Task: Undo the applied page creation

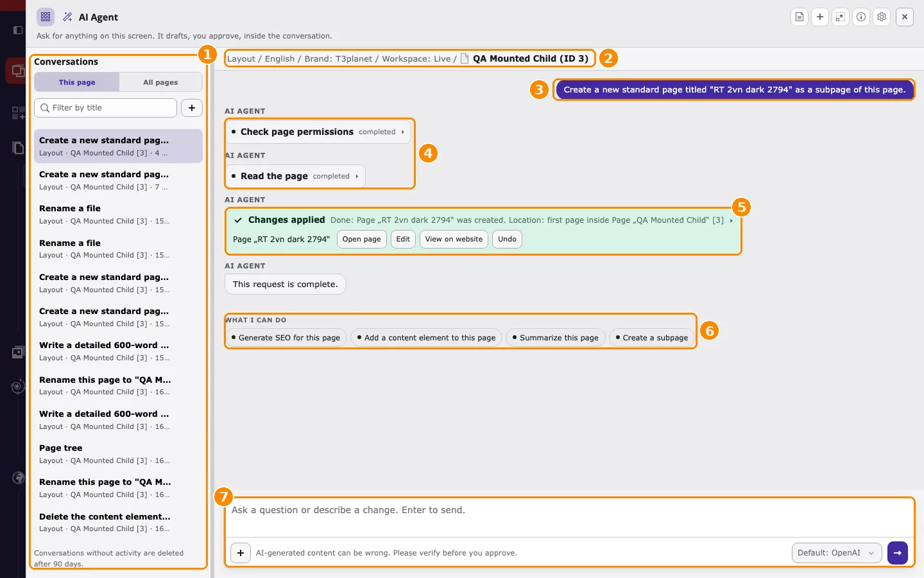Action: [x=507, y=240]
